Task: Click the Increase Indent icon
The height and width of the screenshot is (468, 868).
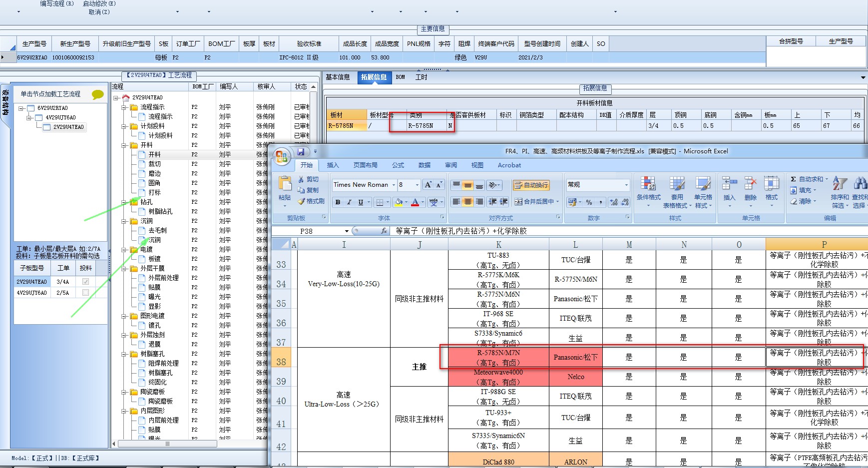Action: pyautogui.click(x=504, y=202)
